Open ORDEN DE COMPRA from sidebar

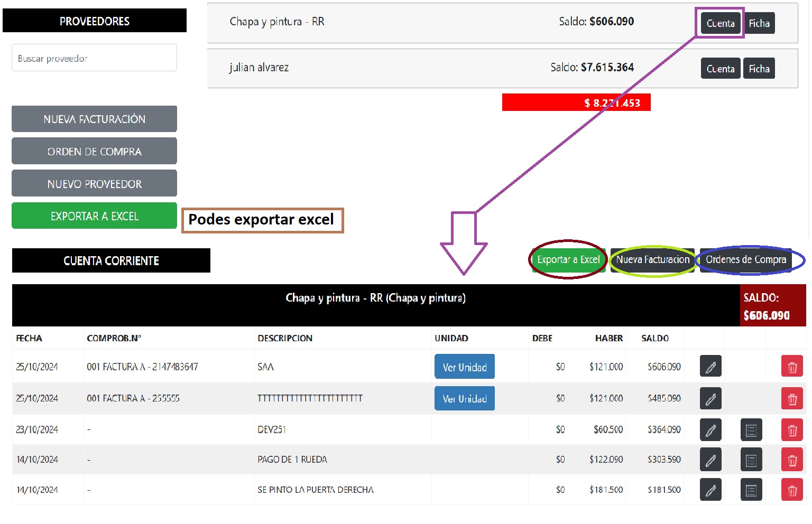click(x=94, y=151)
